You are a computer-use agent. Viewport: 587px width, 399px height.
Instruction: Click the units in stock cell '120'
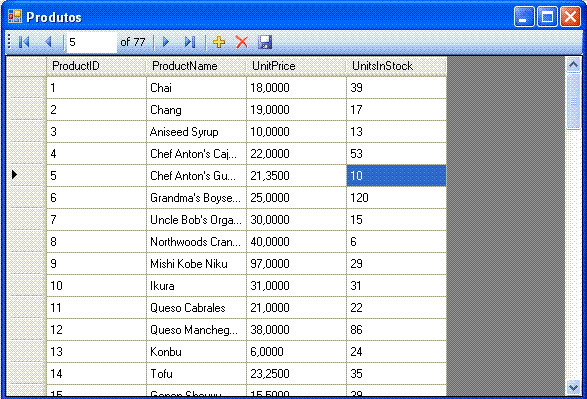(x=396, y=198)
